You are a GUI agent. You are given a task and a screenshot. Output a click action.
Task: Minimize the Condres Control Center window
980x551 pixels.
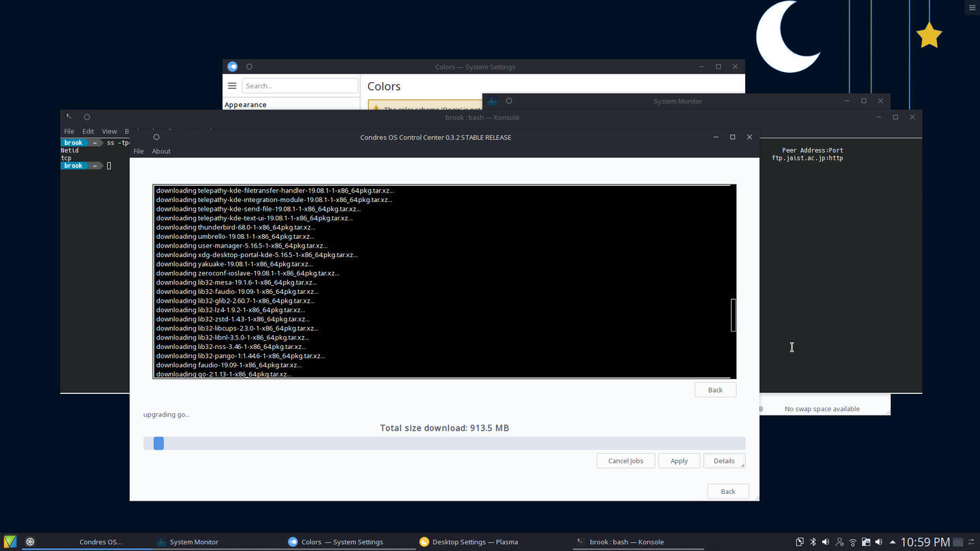tap(715, 137)
